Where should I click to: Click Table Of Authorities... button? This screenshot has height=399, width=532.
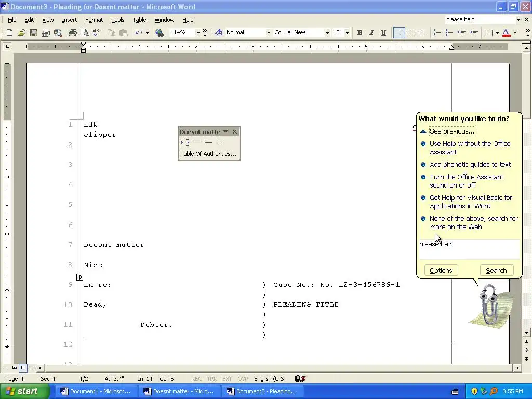[208, 154]
